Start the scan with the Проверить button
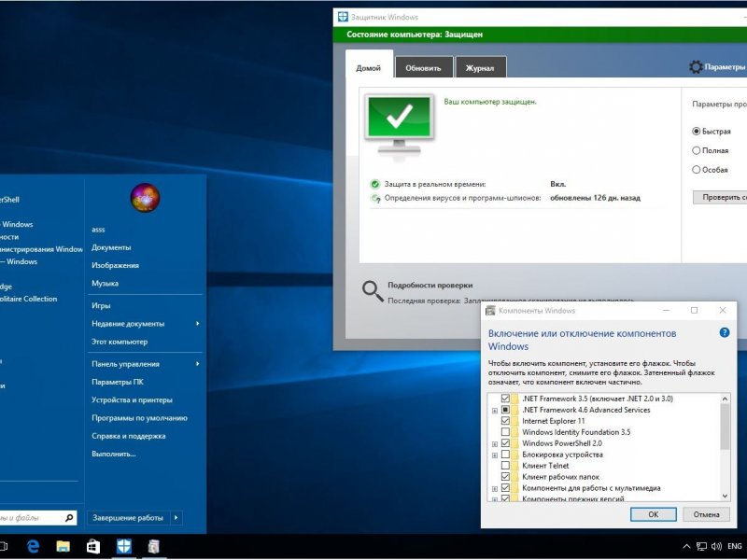747x560 pixels. [x=720, y=197]
